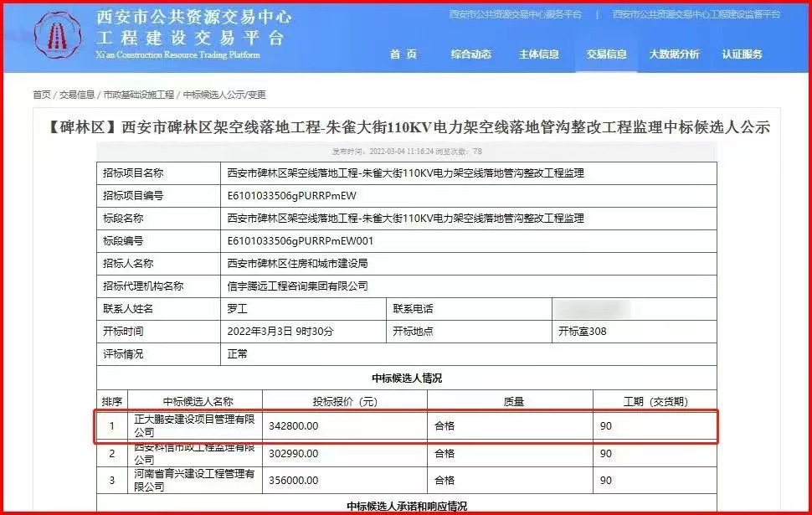
Task: Click 首页 in the breadcrumb trail
Action: point(41,95)
